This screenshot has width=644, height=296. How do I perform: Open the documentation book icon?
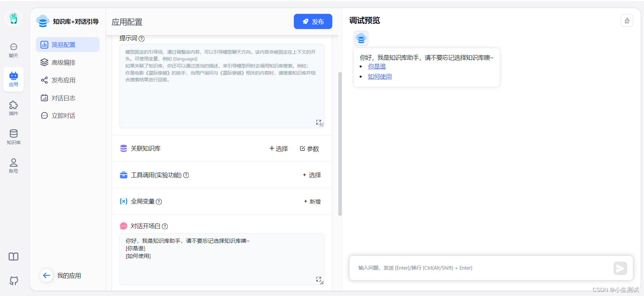click(x=13, y=257)
